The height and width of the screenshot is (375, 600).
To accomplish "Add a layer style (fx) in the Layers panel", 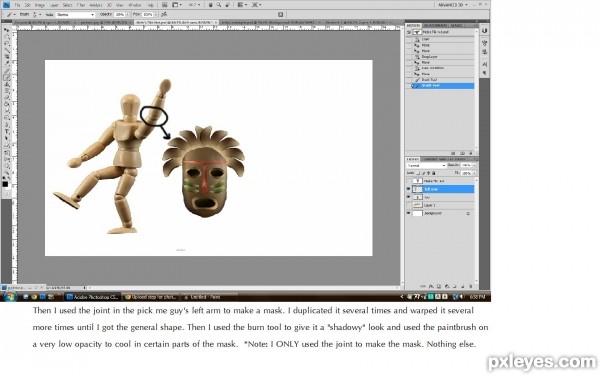I will 431,286.
